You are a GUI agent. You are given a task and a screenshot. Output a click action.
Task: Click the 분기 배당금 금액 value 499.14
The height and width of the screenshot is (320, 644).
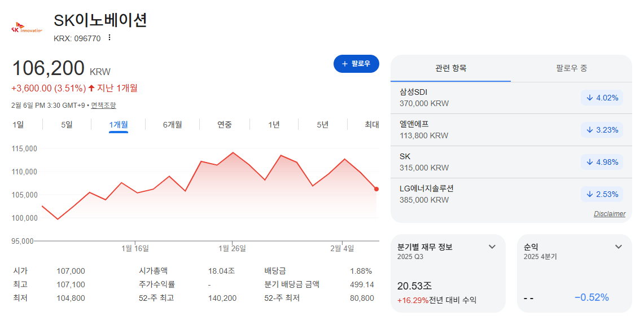pos(362,284)
